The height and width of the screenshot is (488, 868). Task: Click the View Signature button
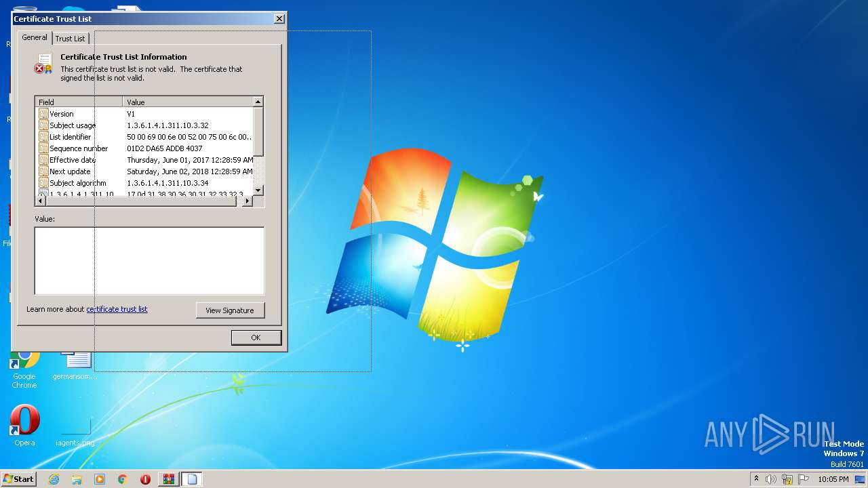230,310
